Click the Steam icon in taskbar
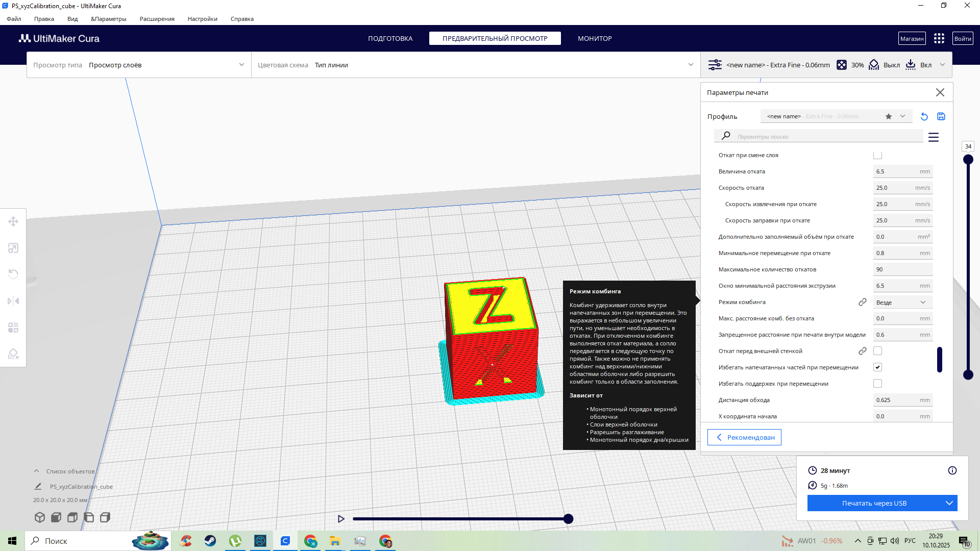The image size is (980, 551). pos(210,541)
